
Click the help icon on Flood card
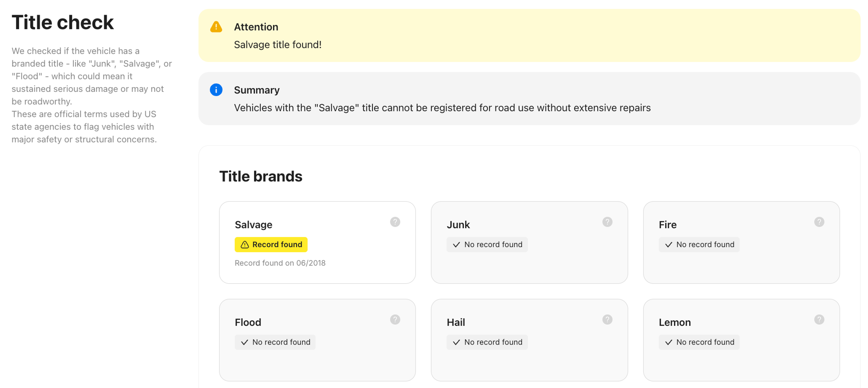click(395, 319)
